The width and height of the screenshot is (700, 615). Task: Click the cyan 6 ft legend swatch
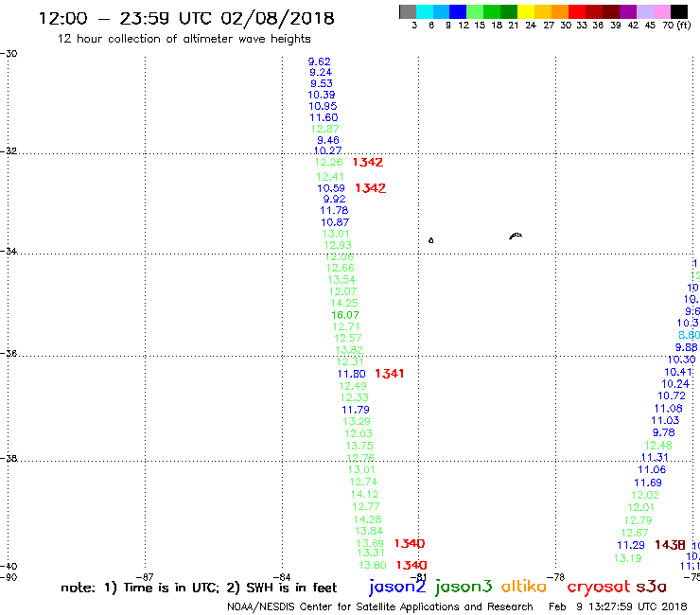pos(425,11)
